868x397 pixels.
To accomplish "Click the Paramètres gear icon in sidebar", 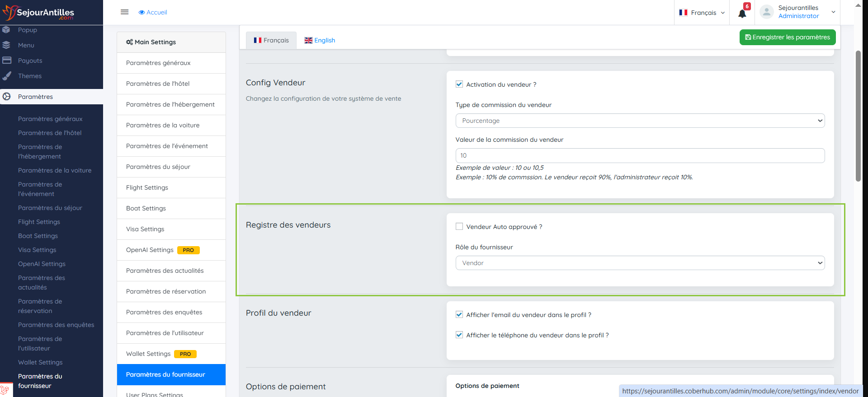I will tap(7, 97).
